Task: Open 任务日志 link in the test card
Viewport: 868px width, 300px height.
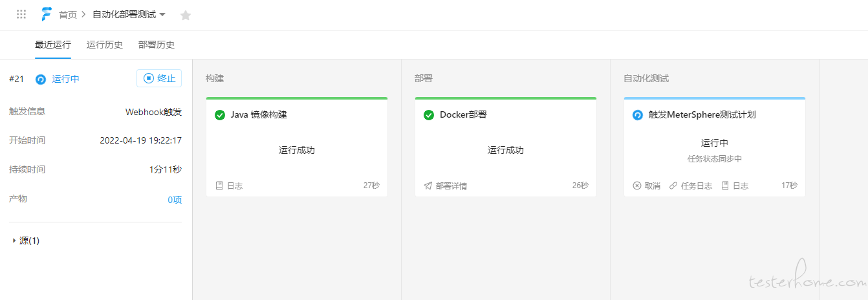Action: (690, 186)
